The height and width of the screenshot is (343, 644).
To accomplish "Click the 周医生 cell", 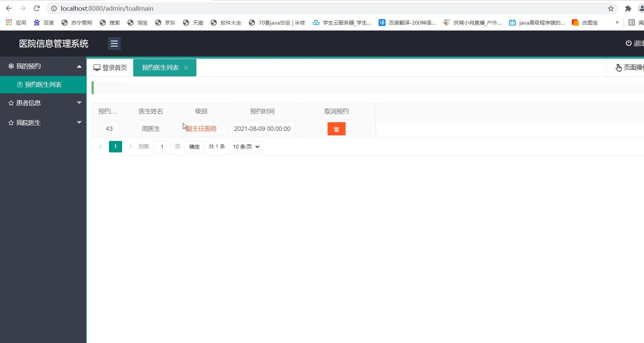I will click(151, 129).
